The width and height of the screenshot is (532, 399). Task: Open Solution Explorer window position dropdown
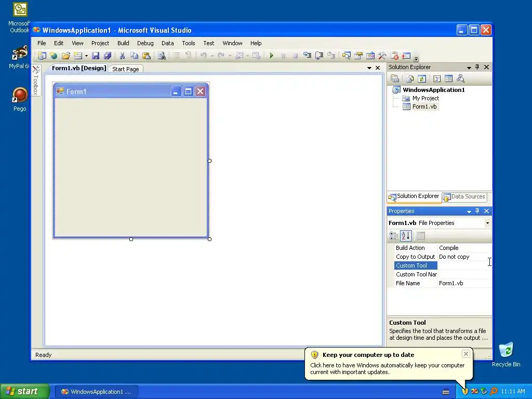[x=469, y=68]
